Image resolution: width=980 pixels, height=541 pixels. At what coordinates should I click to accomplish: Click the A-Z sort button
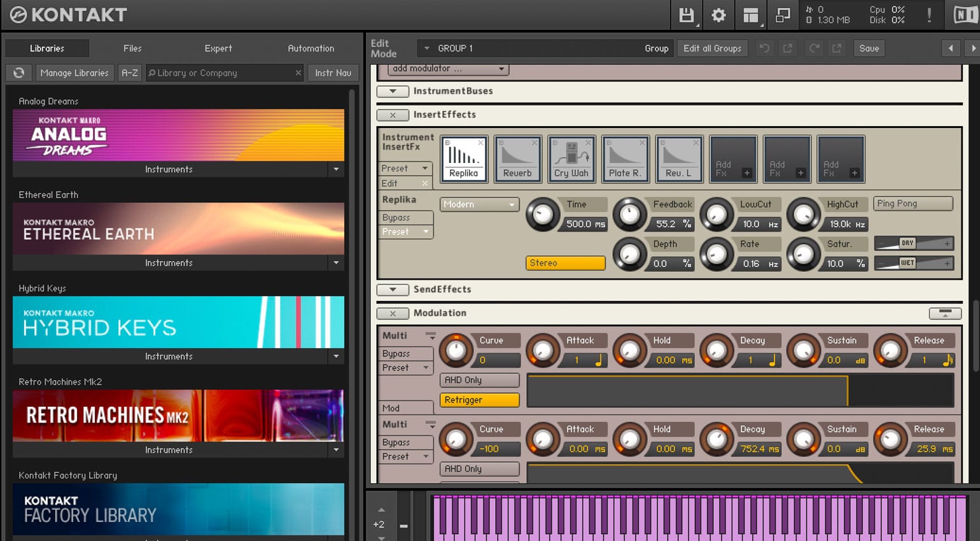130,73
